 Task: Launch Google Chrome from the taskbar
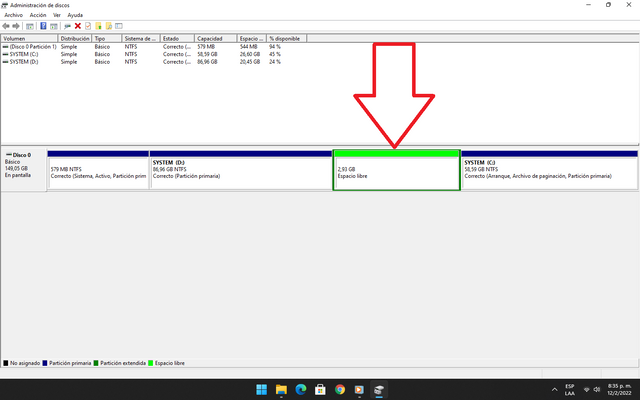340,389
